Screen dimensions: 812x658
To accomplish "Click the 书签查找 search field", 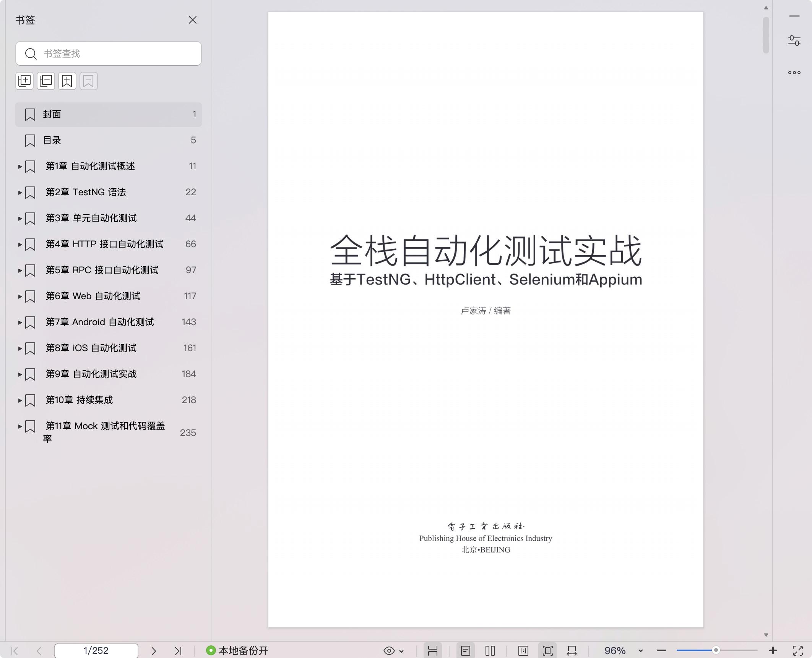I will [109, 53].
